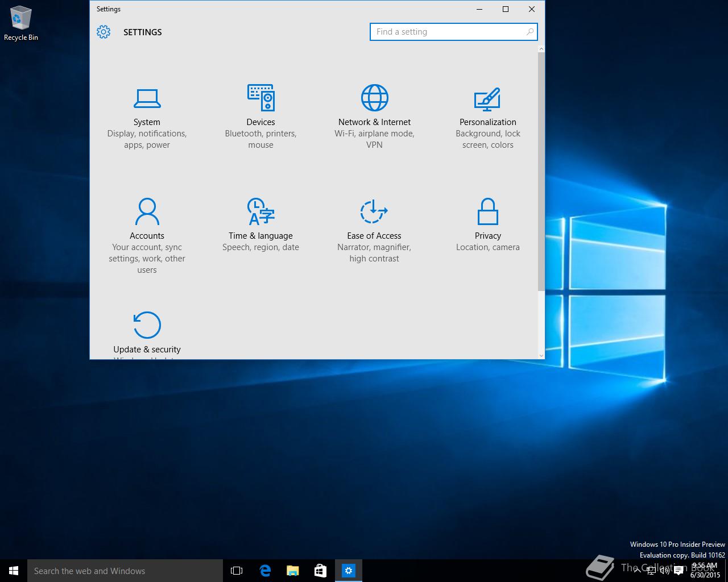The image size is (728, 582).
Task: Click the Settings gear icon in header
Action: pyautogui.click(x=104, y=32)
